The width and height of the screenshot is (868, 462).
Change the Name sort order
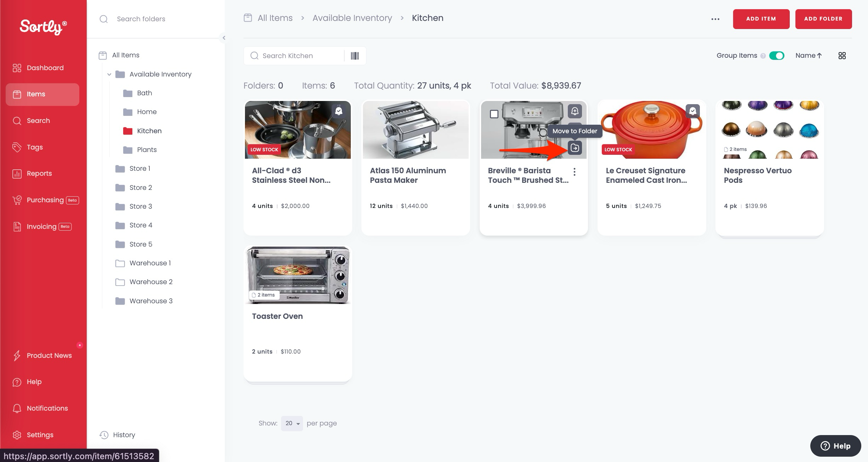tap(809, 56)
